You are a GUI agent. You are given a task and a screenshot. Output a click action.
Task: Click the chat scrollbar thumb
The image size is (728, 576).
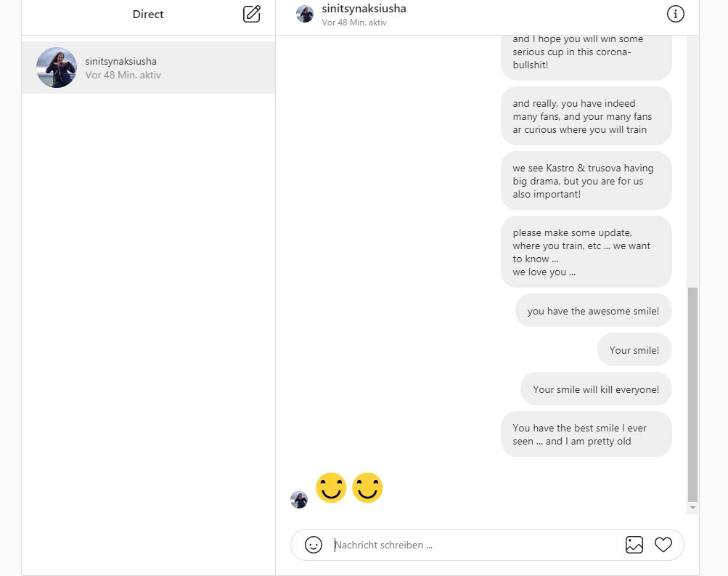pos(692,392)
